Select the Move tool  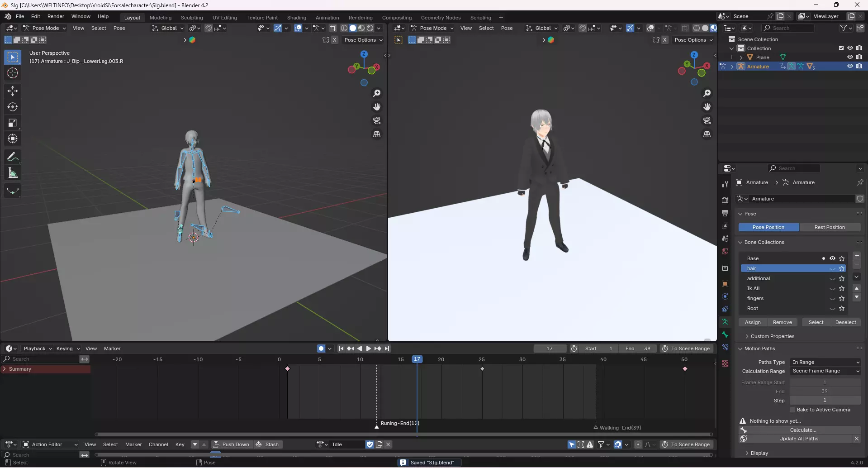[x=13, y=91]
